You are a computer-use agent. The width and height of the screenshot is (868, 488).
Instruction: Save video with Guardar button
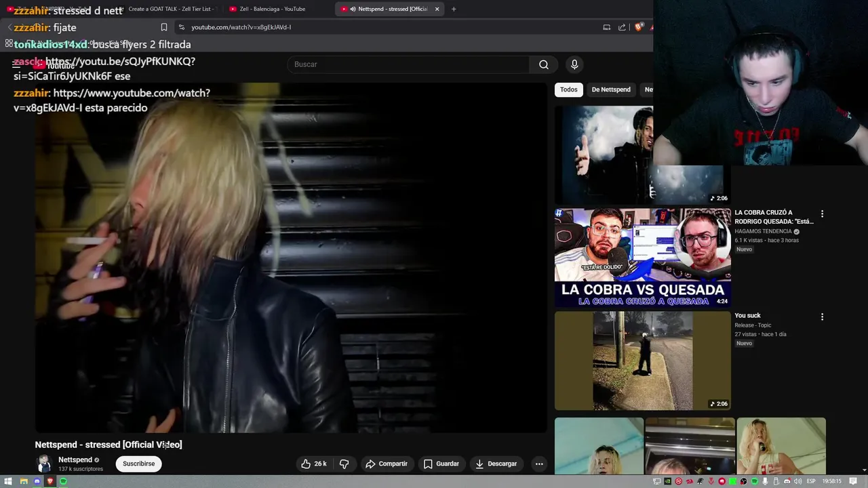[441, 464]
